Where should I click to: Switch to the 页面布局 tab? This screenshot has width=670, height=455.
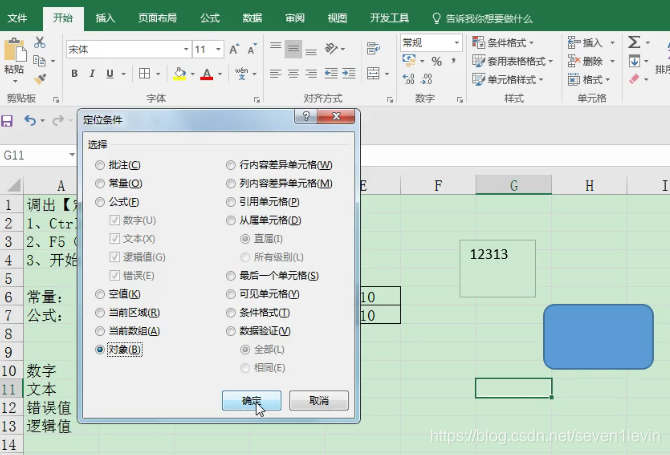[157, 18]
